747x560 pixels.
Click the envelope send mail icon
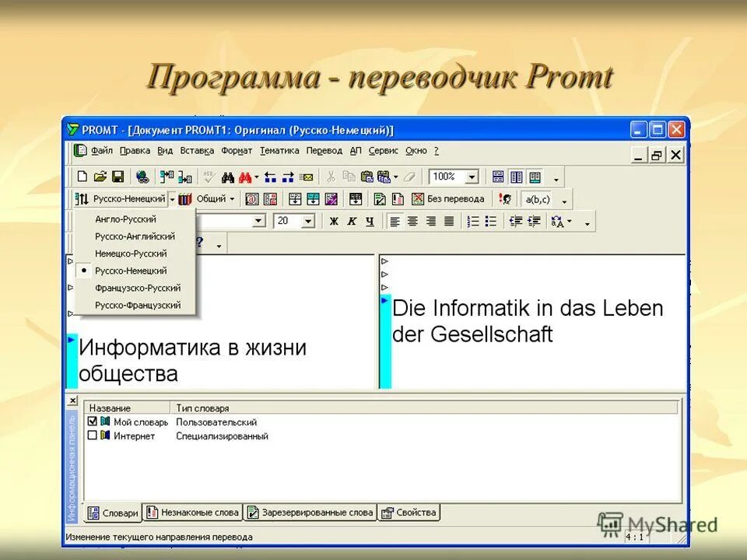pos(307,177)
